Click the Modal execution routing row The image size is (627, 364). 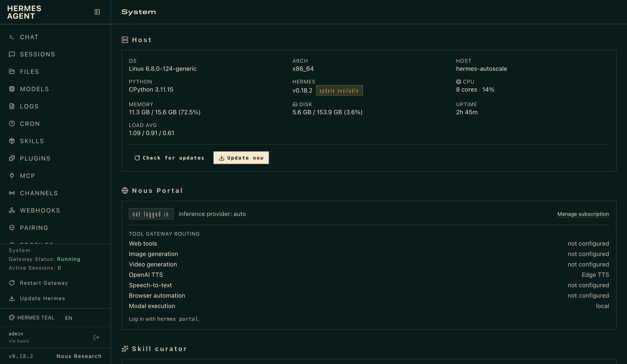[369, 306]
